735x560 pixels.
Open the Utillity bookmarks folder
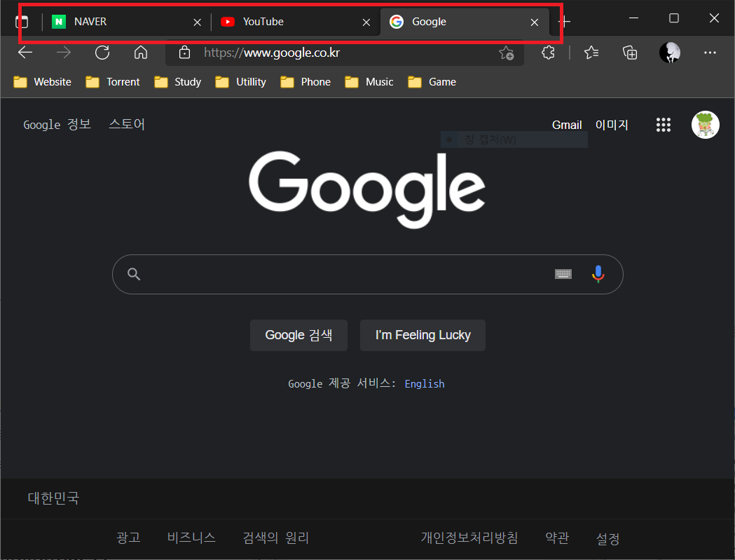click(240, 82)
